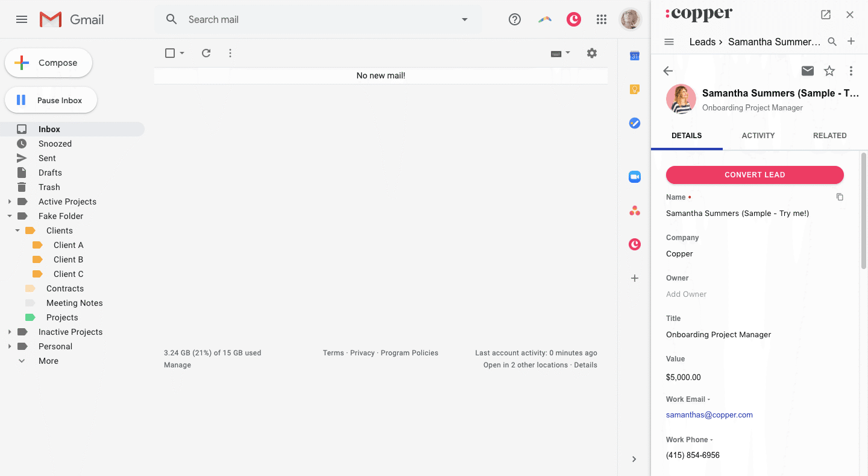Click Add Owner field
Viewport: 868px width, 476px height.
click(687, 294)
